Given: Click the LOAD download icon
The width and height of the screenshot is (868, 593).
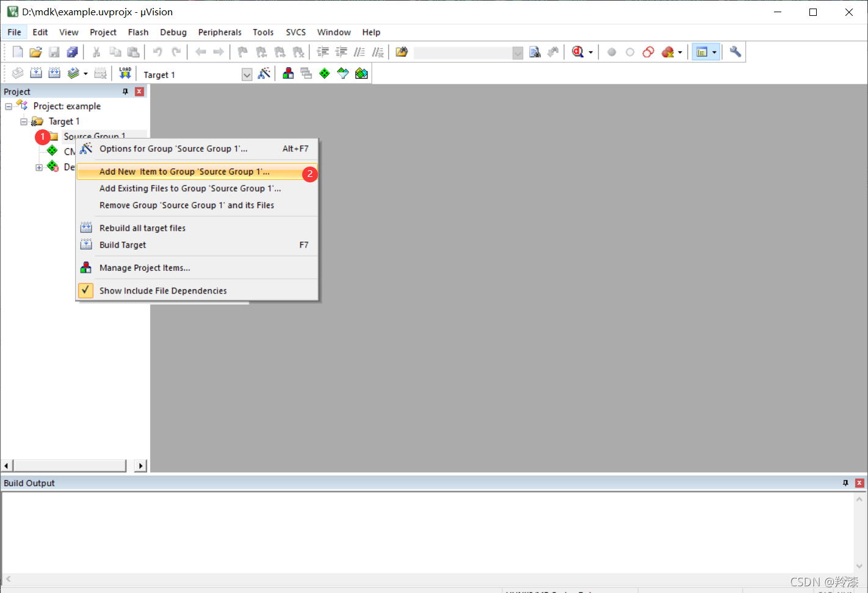Looking at the screenshot, I should pyautogui.click(x=125, y=74).
